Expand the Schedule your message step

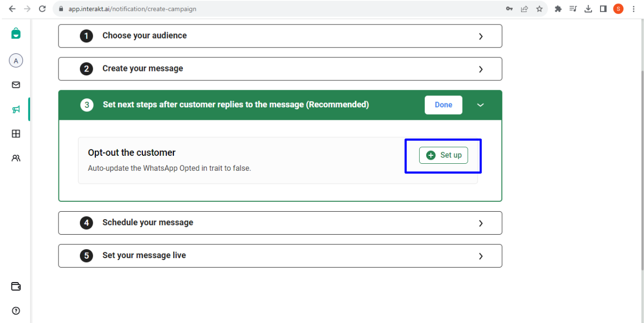click(x=280, y=223)
